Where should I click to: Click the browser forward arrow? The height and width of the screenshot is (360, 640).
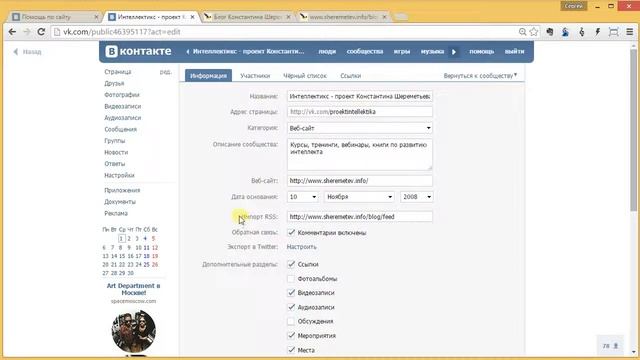coord(27,32)
